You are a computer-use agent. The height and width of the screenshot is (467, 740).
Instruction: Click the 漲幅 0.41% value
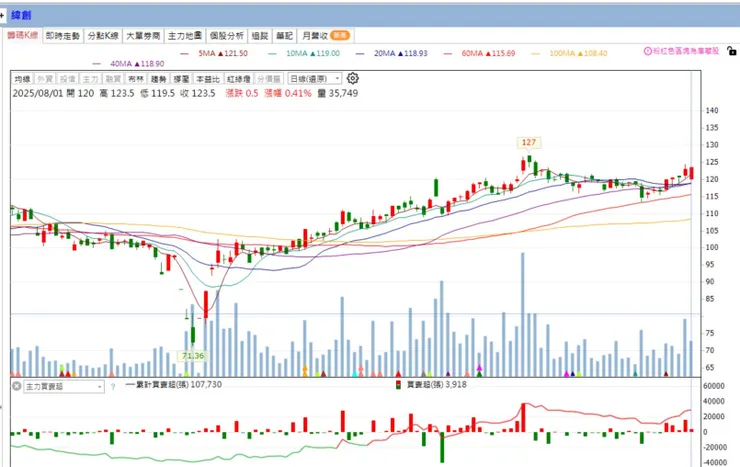coord(288,93)
